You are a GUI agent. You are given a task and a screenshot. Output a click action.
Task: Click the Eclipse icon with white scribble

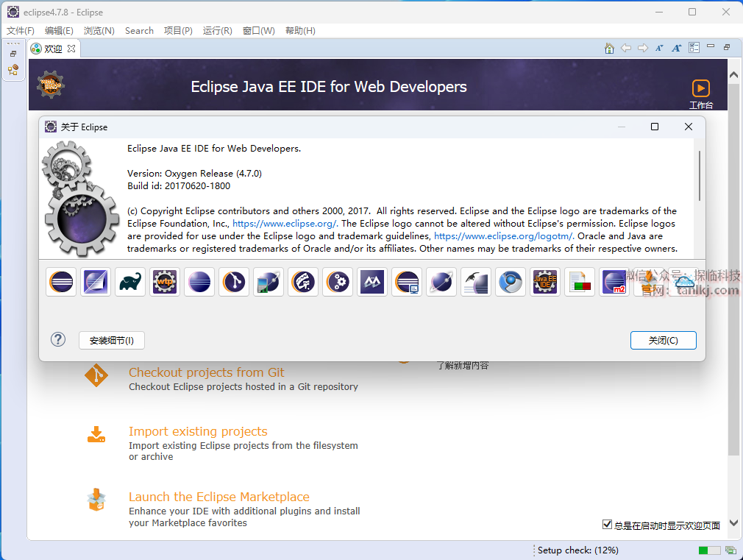303,282
